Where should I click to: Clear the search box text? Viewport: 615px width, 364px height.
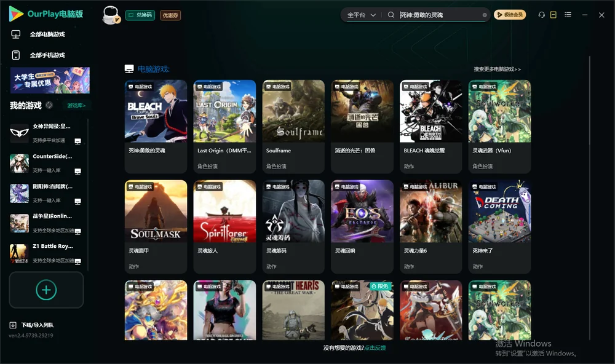(485, 15)
